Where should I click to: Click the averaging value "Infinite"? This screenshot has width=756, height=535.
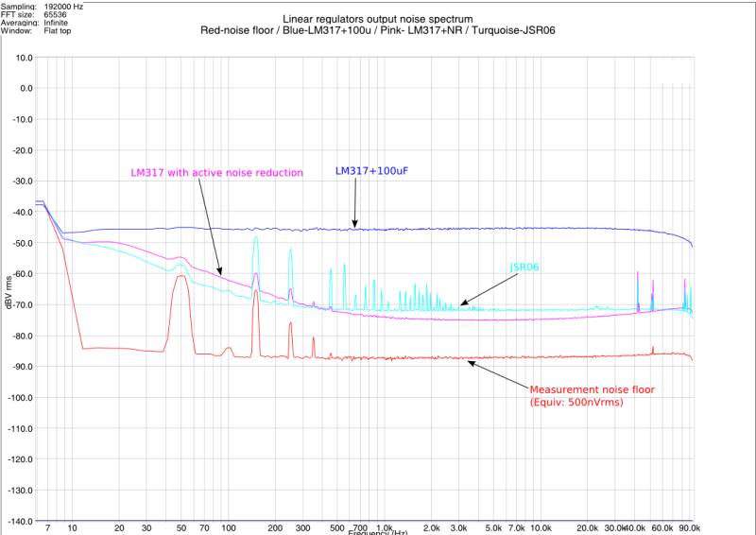(x=56, y=23)
